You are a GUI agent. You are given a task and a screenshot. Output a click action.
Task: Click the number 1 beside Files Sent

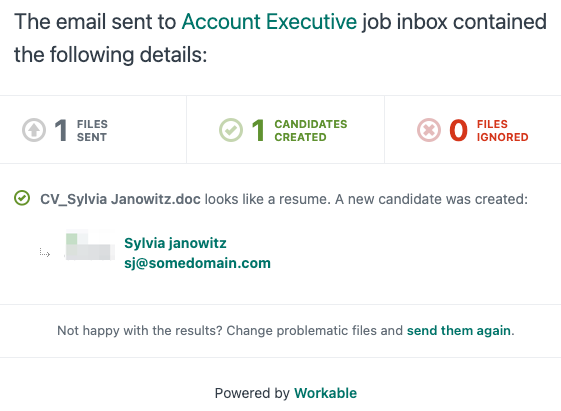[61, 130]
